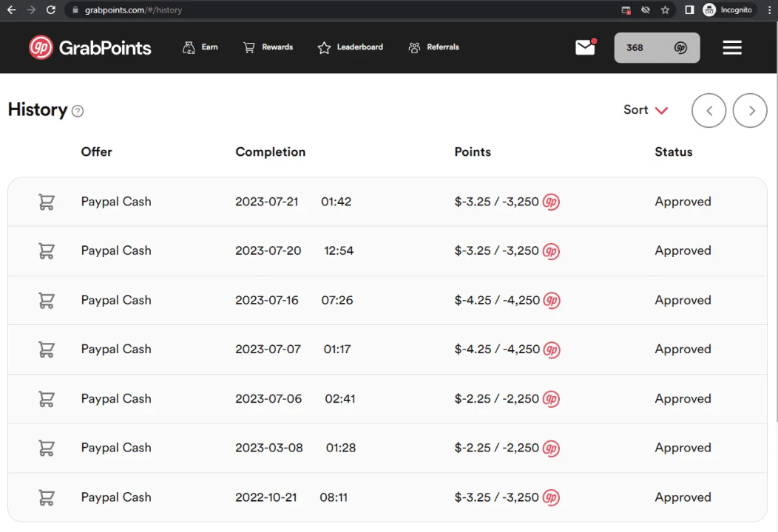The image size is (778, 532).
Task: Click the Offer column header
Action: click(x=96, y=151)
